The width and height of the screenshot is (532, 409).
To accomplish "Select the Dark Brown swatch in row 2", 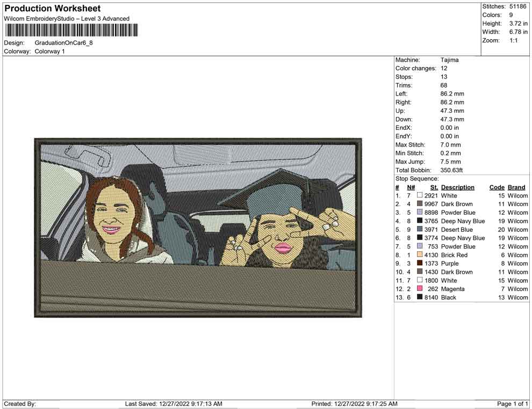I will tap(420, 204).
